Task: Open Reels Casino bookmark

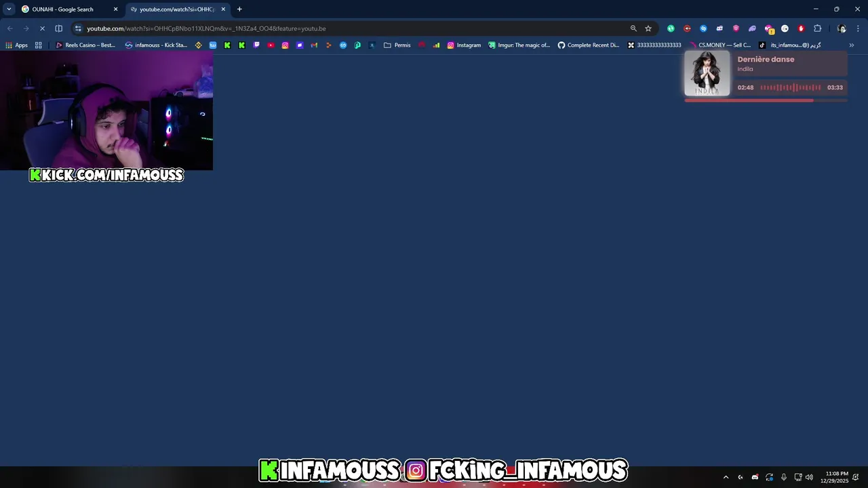Action: click(x=85, y=45)
